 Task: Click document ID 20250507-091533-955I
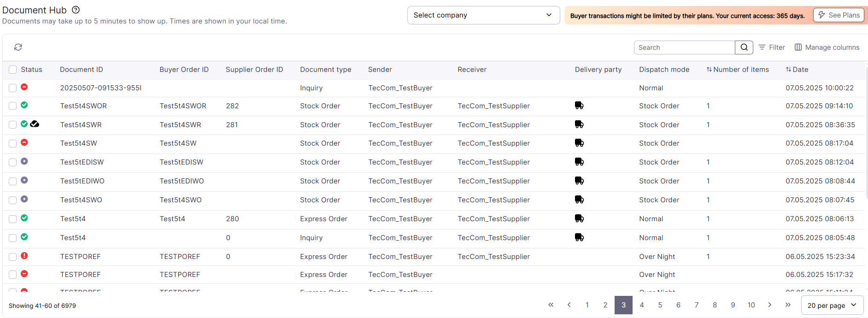(101, 88)
